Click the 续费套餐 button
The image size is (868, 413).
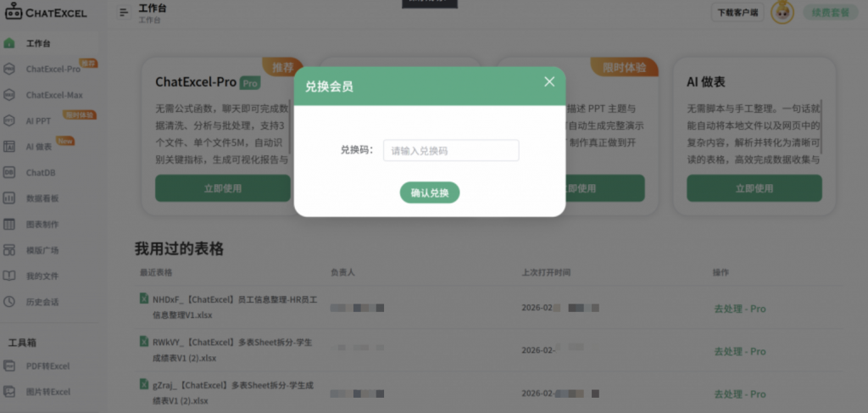831,12
